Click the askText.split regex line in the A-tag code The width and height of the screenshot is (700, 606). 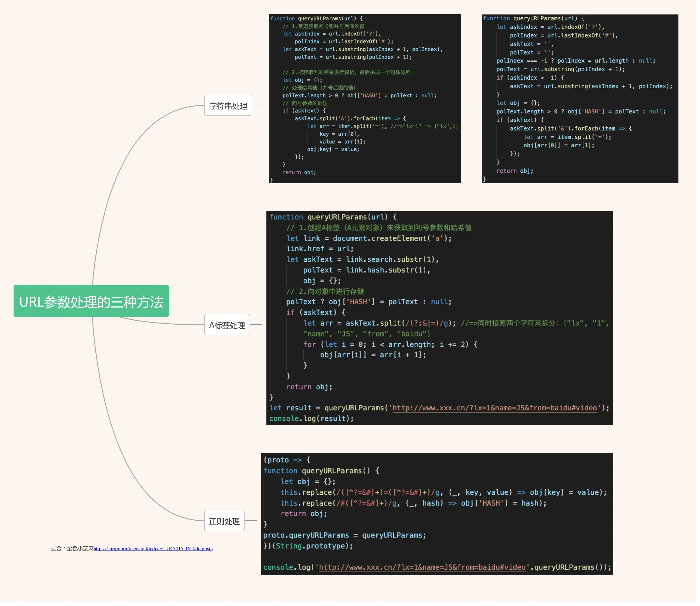[x=379, y=323]
